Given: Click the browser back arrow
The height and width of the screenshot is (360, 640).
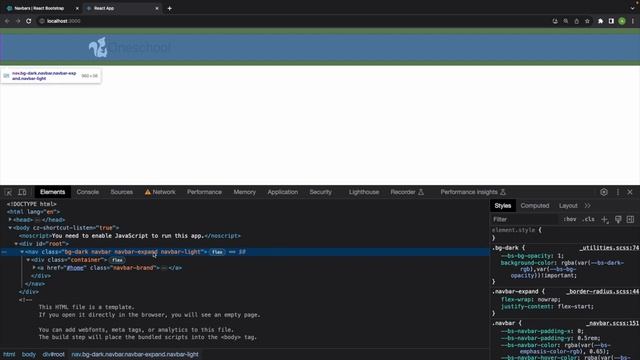Looking at the screenshot, I should click(x=7, y=21).
